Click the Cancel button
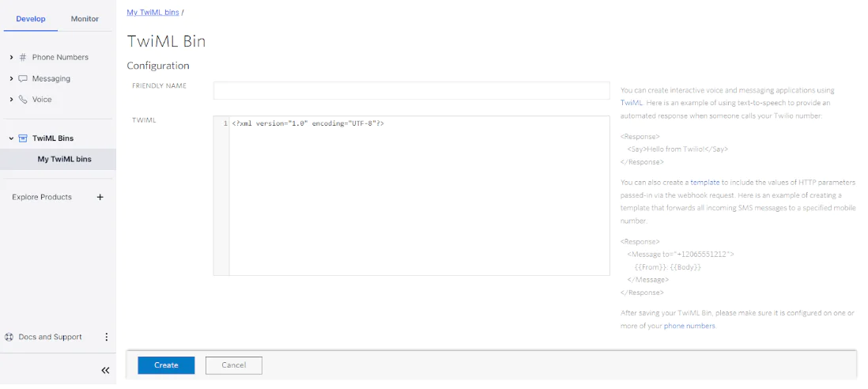868x389 pixels. coord(234,365)
